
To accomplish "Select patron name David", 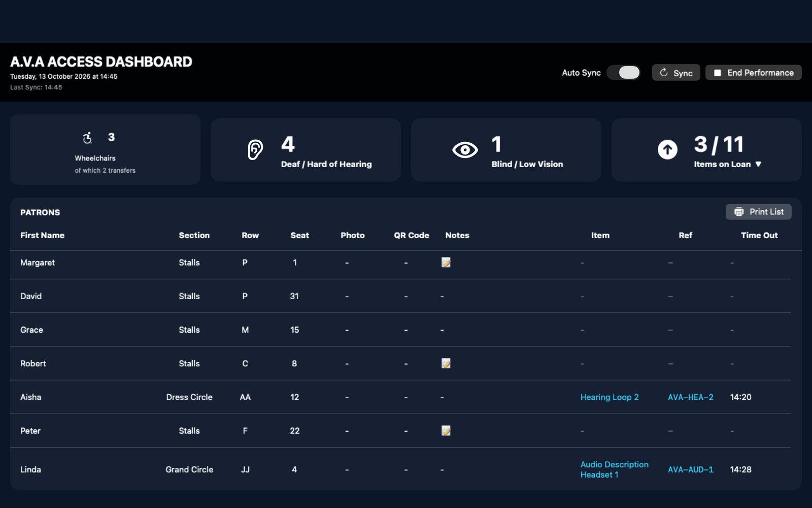I will pyautogui.click(x=31, y=296).
